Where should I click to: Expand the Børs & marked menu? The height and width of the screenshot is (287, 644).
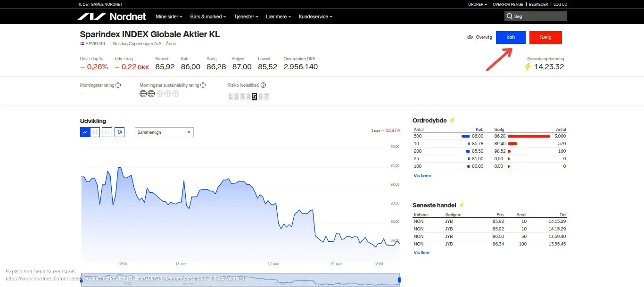point(208,16)
